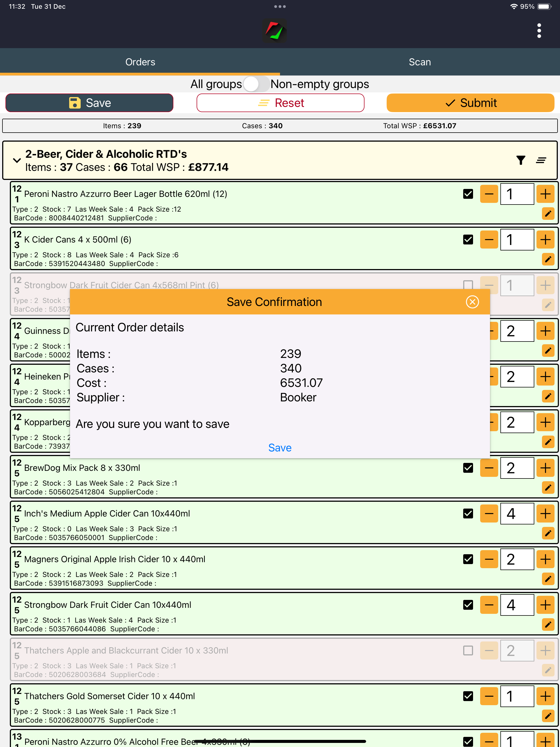Tap the app logo in the header
This screenshot has height=747, width=560.
point(275,31)
